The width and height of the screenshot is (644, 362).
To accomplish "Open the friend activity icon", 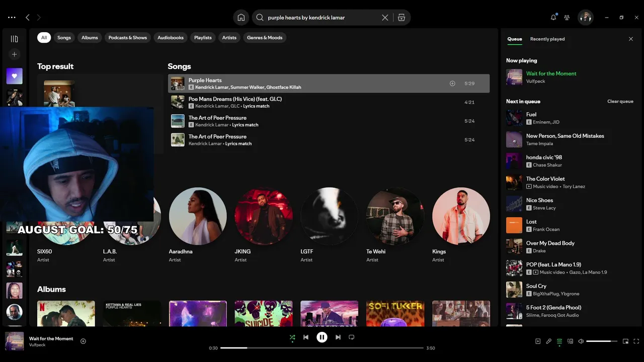I will click(567, 17).
